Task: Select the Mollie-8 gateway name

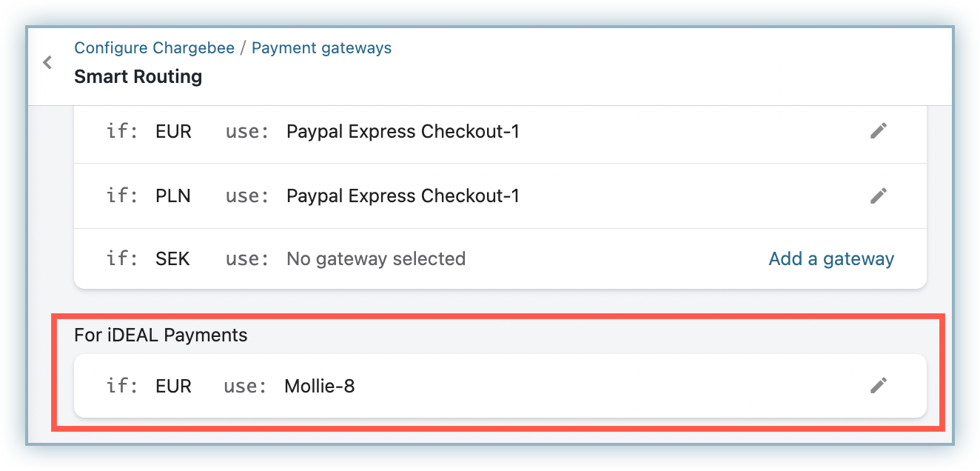Action: coord(319,386)
